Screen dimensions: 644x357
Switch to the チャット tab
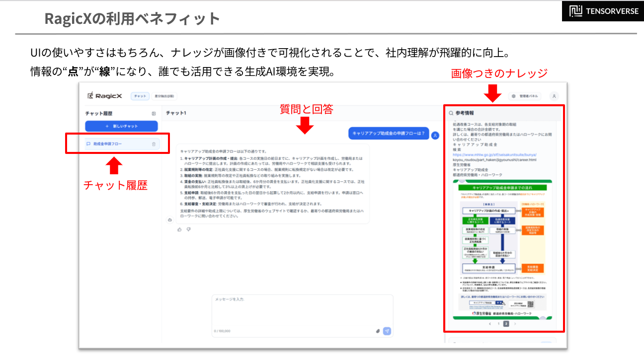140,96
